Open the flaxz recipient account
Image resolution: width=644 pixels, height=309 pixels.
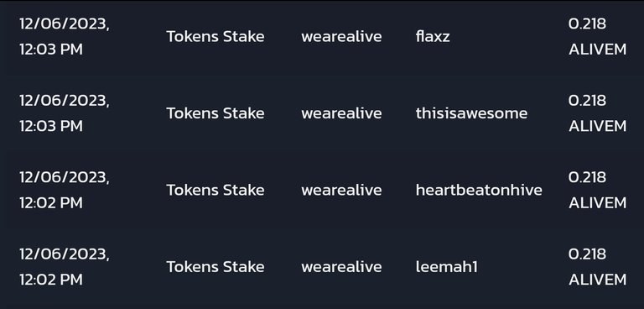433,37
